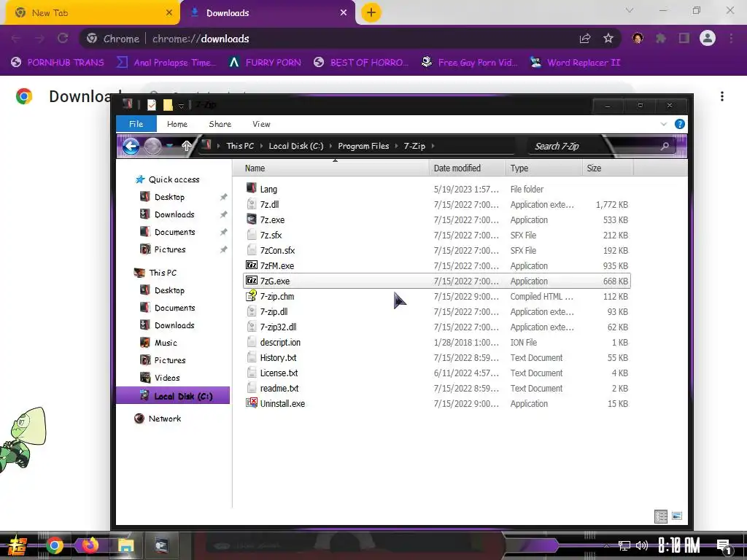Viewport: 747px width, 560px height.
Task: Sort by Date modified column
Action: point(468,168)
